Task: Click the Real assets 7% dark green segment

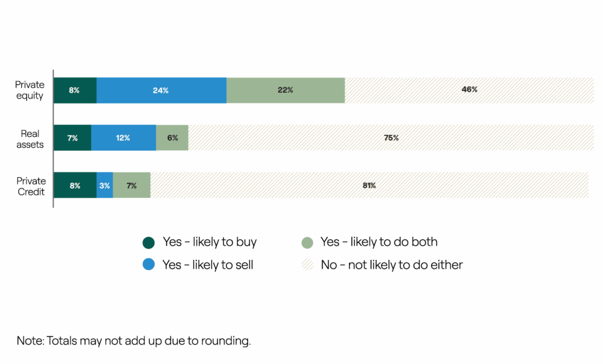Action: (x=72, y=138)
